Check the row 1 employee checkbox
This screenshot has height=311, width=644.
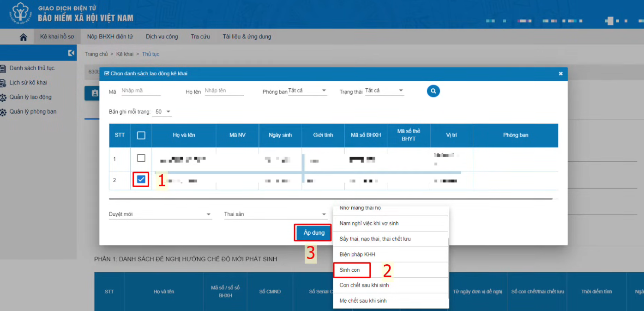141,158
